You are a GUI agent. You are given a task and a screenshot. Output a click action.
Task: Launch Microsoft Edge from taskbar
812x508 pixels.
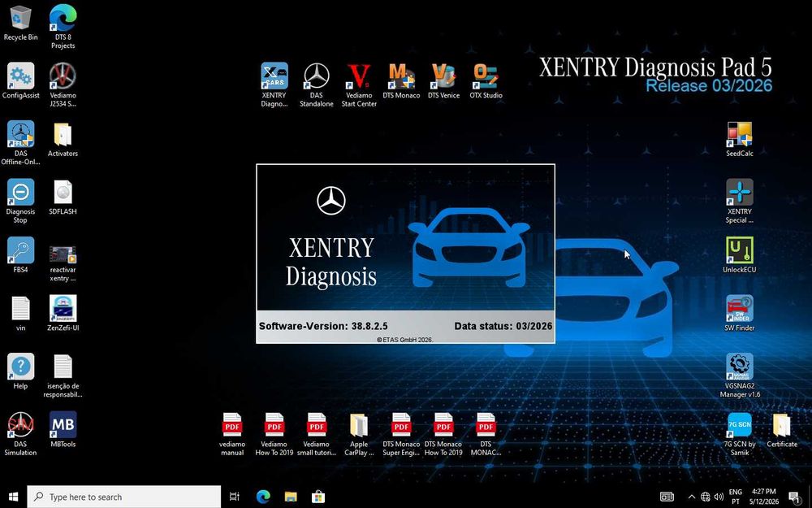click(264, 497)
